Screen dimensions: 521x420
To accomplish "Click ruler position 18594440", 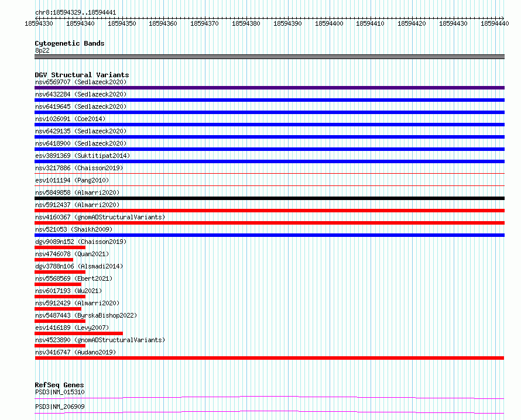I will [x=495, y=23].
